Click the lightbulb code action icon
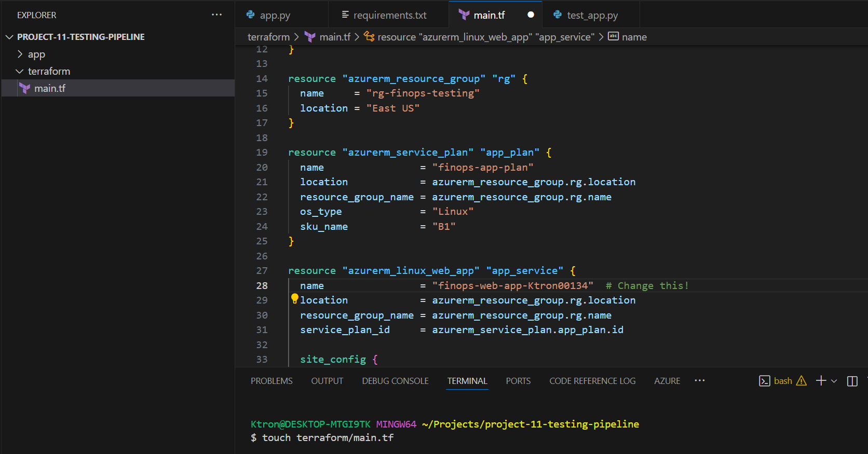The width and height of the screenshot is (868, 454). click(x=294, y=298)
